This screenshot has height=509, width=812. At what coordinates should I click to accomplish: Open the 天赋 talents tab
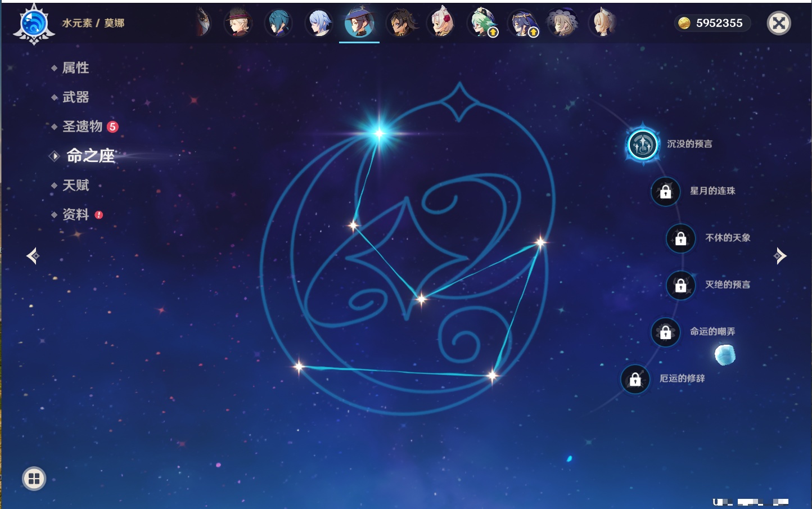coord(75,185)
